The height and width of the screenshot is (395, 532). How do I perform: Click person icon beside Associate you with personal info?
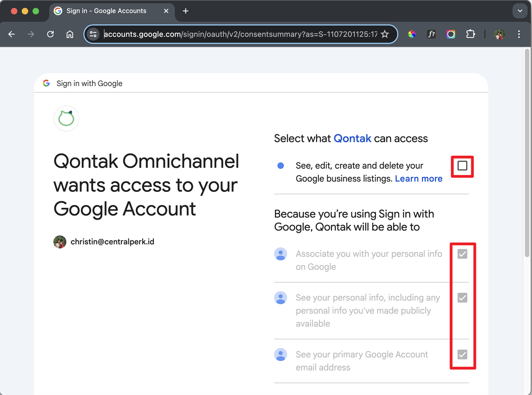click(281, 254)
